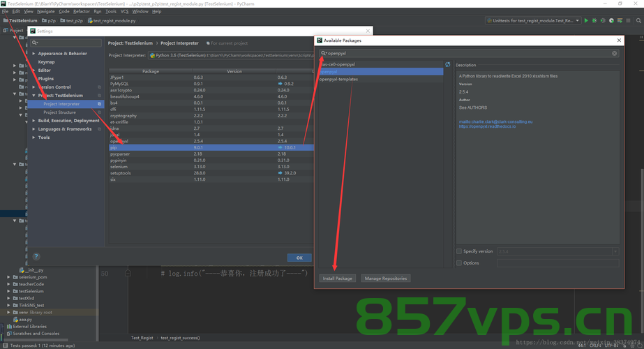Screen dimensions: 644x349
Task: Click the Concurrency Diagram run icon
Action: pos(620,20)
